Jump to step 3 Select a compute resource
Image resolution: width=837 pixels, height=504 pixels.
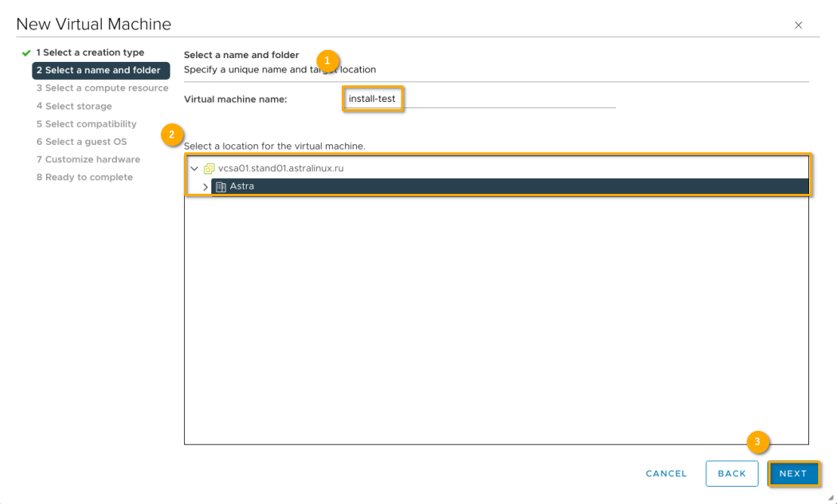pos(102,88)
